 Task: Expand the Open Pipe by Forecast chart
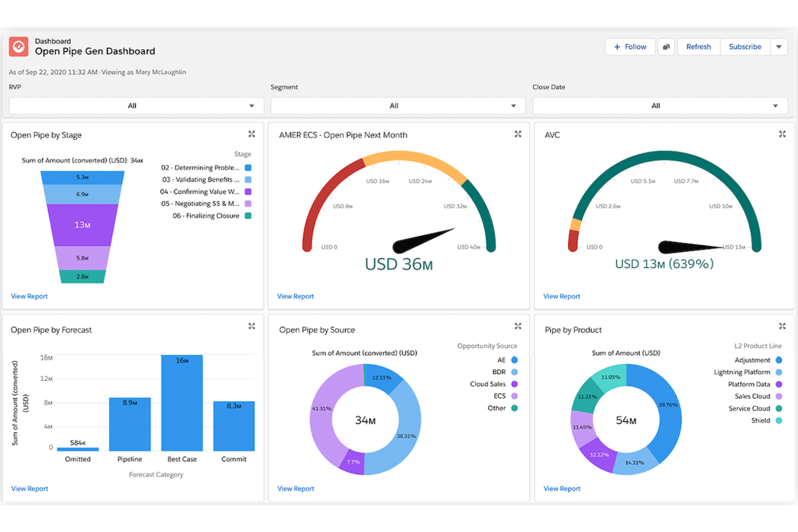tap(251, 326)
